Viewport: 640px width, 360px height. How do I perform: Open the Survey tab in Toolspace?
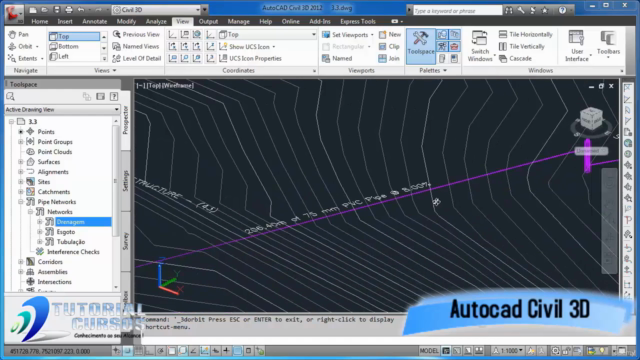click(126, 241)
